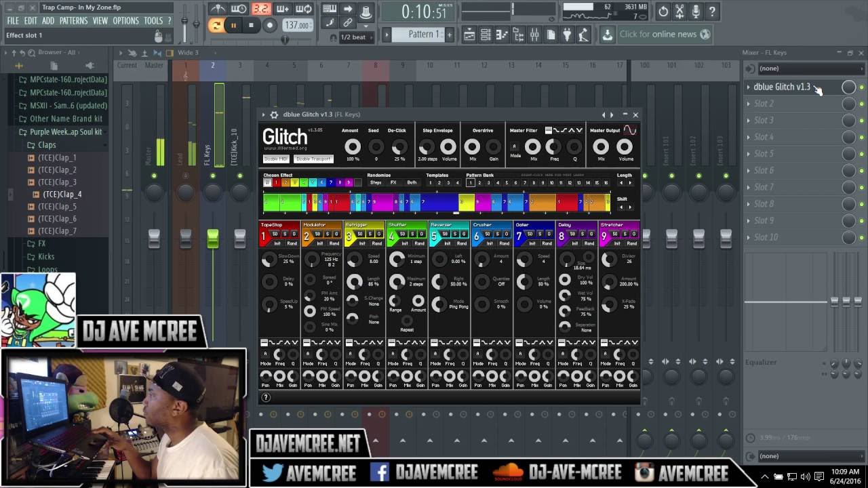The height and width of the screenshot is (488, 868).
Task: Open the ADD menu
Action: (48, 21)
